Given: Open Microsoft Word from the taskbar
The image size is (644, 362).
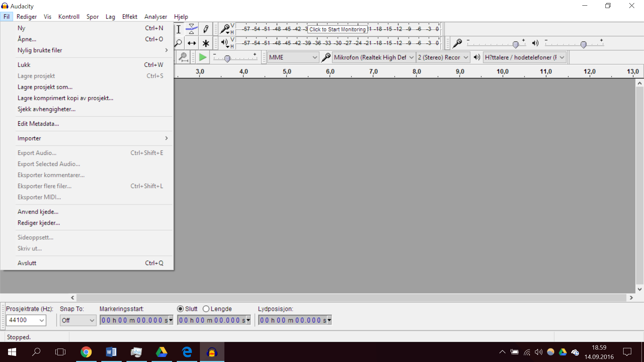Looking at the screenshot, I should [111, 352].
